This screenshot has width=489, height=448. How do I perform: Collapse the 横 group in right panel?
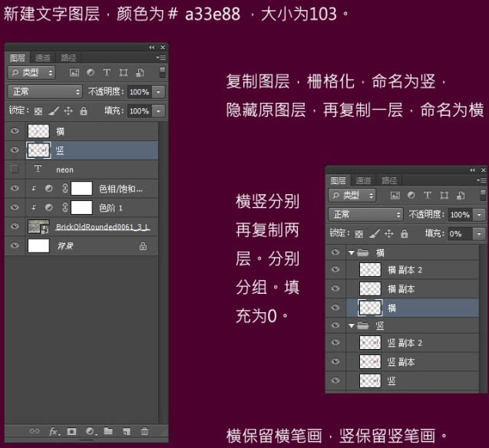point(352,252)
